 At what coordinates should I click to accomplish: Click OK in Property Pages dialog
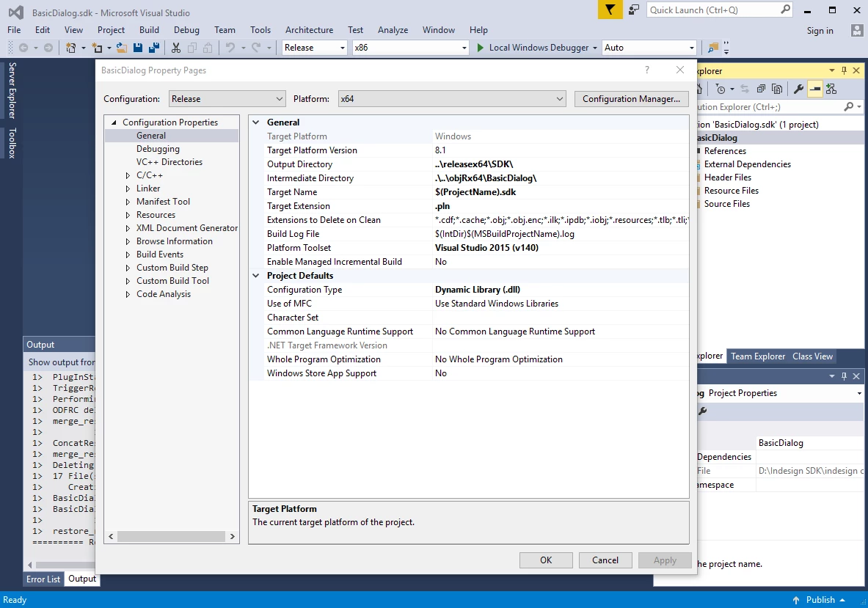tap(546, 560)
